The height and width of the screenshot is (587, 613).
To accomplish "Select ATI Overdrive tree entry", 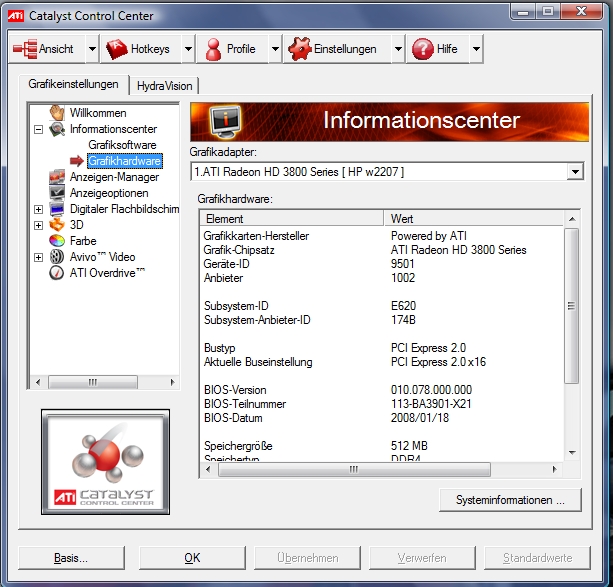I will [x=107, y=273].
